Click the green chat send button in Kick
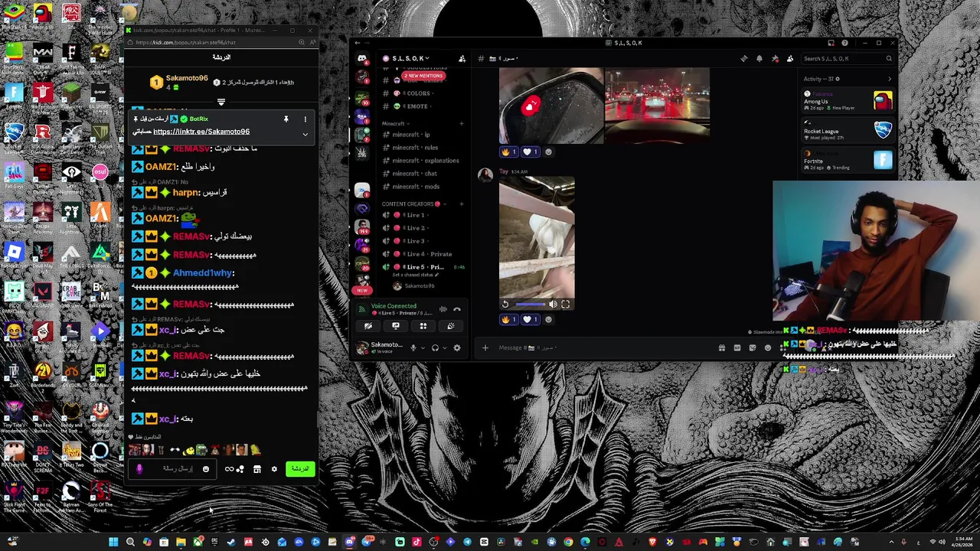Image resolution: width=980 pixels, height=551 pixels. tap(300, 469)
